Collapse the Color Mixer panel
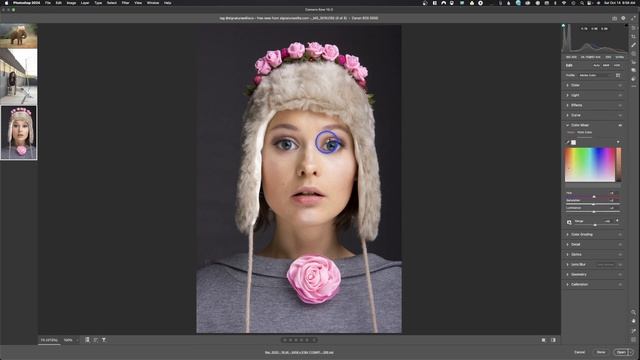This screenshot has width=640, height=360. 568,125
